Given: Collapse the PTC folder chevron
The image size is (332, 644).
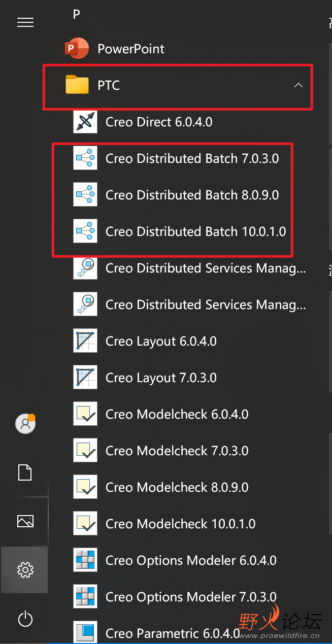Looking at the screenshot, I should pos(298,85).
